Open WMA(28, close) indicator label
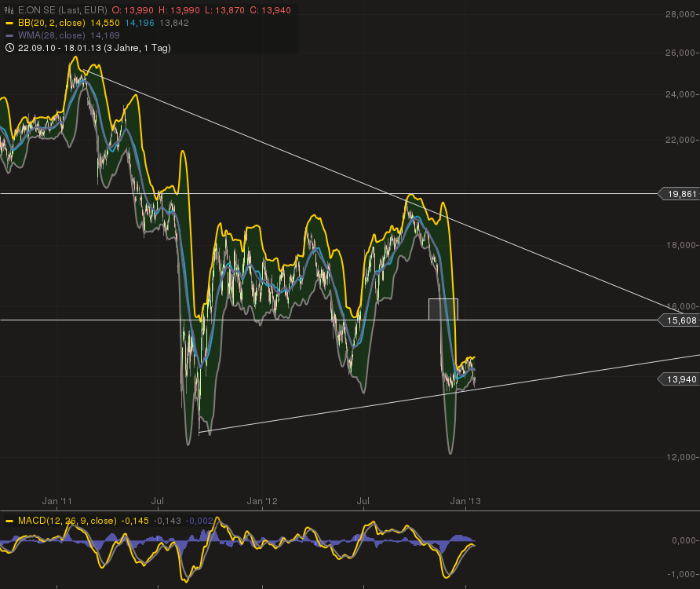 [x=51, y=35]
